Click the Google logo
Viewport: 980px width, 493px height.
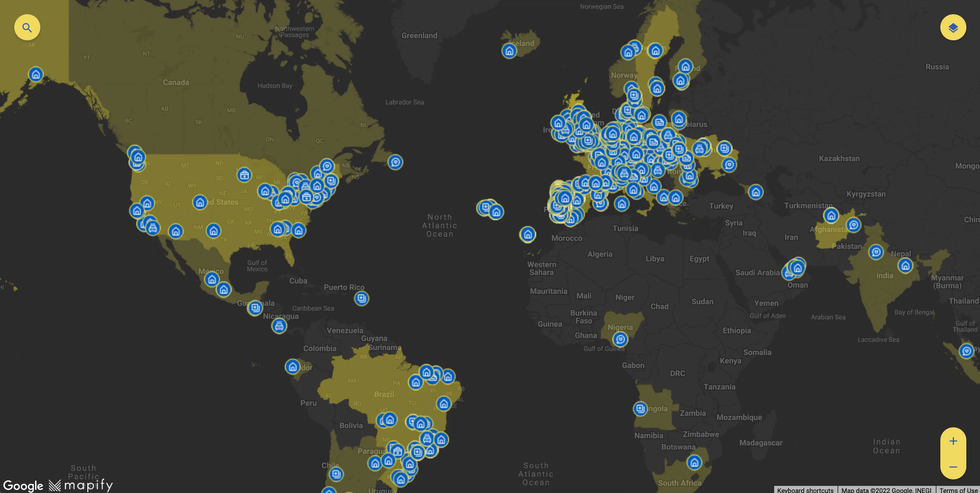[24, 485]
